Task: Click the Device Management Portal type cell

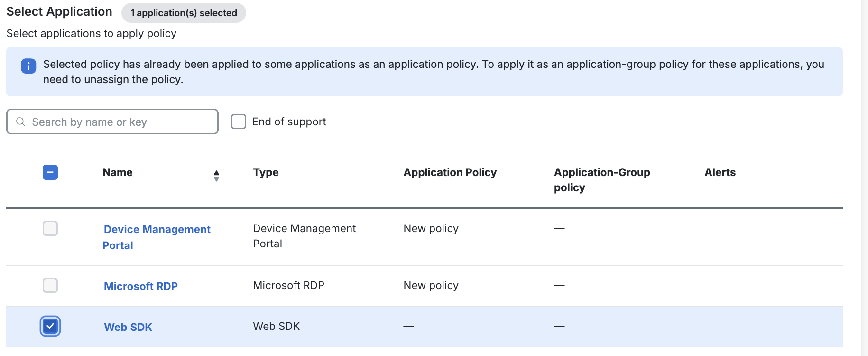Action: pos(305,236)
